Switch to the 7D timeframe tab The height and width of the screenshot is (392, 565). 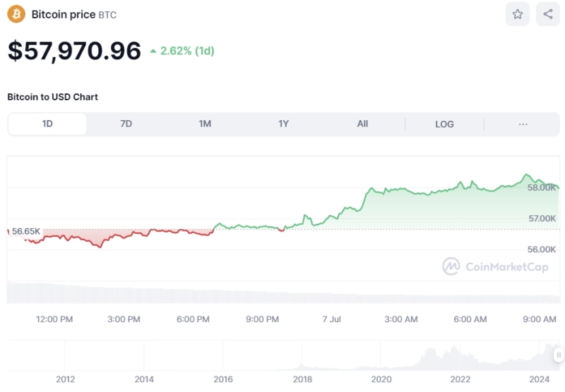[126, 124]
